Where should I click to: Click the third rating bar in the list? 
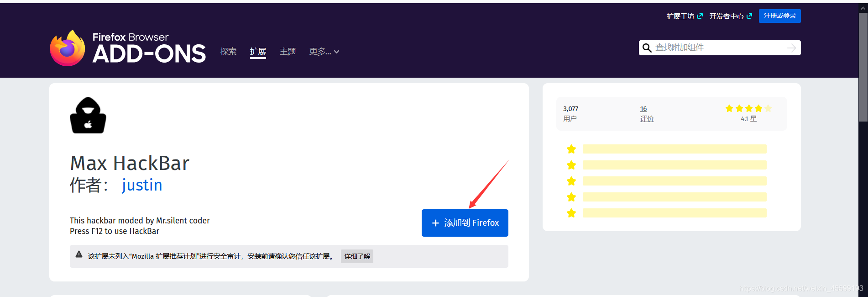point(675,181)
